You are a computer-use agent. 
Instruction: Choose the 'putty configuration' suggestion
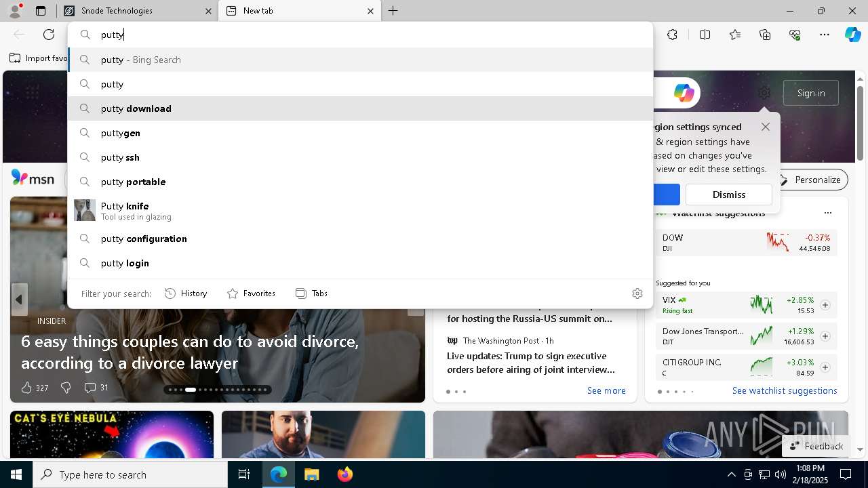(360, 239)
